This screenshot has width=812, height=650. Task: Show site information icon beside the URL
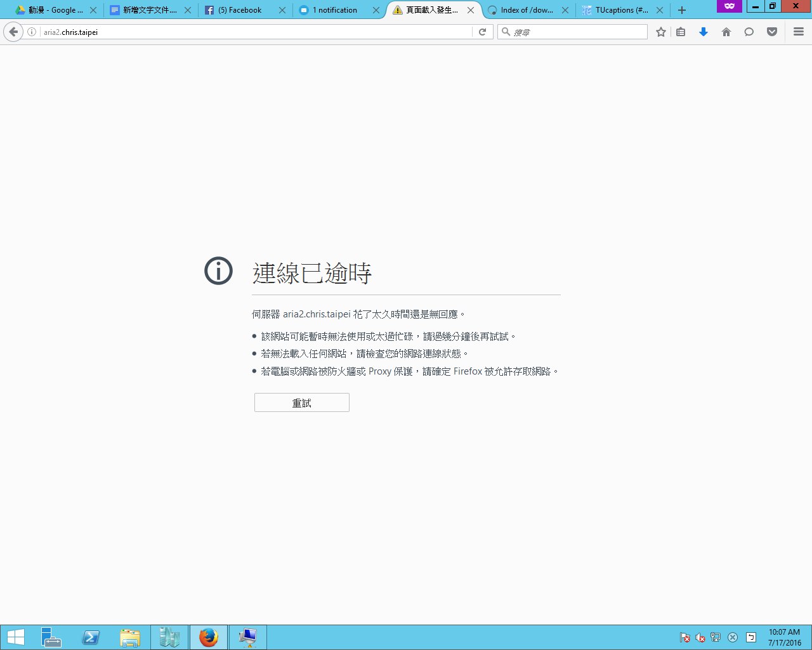(x=32, y=32)
